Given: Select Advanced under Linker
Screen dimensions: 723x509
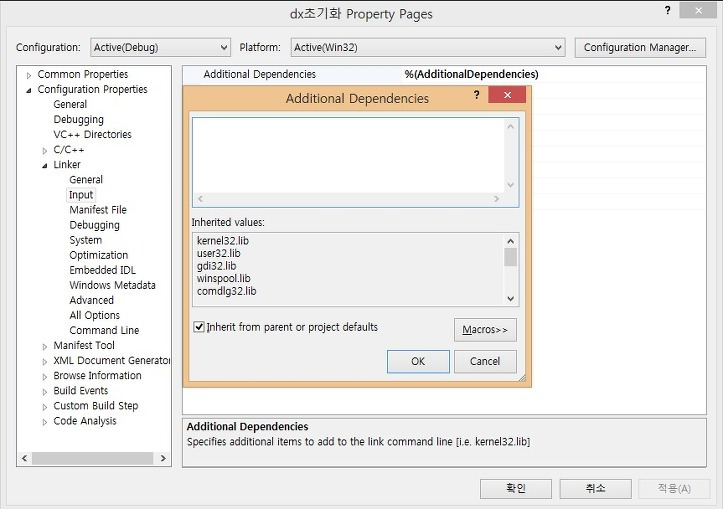Looking at the screenshot, I should 91,300.
